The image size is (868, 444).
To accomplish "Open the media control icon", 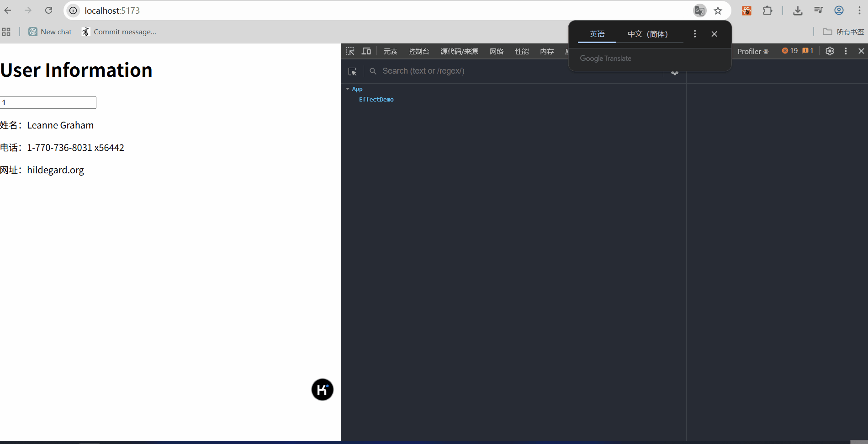I will pos(818,11).
